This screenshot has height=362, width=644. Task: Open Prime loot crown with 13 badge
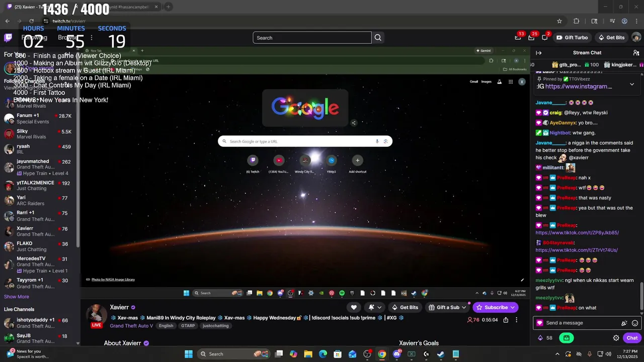click(x=518, y=38)
